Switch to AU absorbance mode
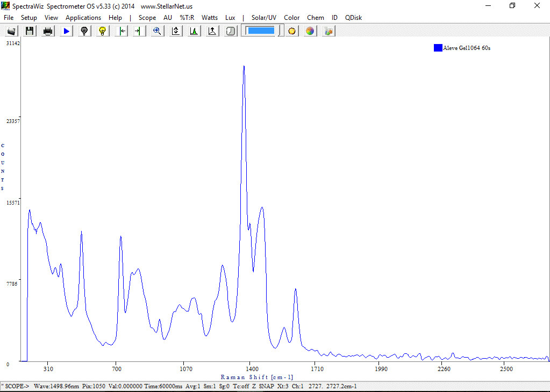550x392 pixels. tap(168, 18)
